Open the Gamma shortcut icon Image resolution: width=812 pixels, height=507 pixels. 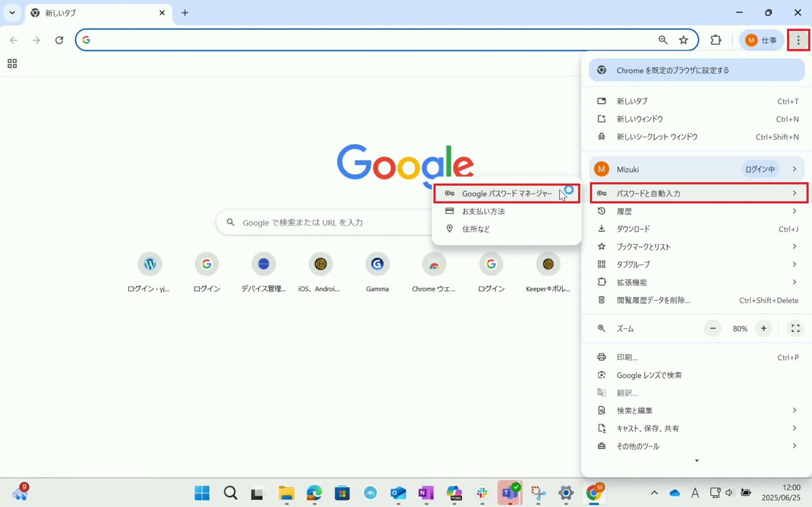point(377,264)
